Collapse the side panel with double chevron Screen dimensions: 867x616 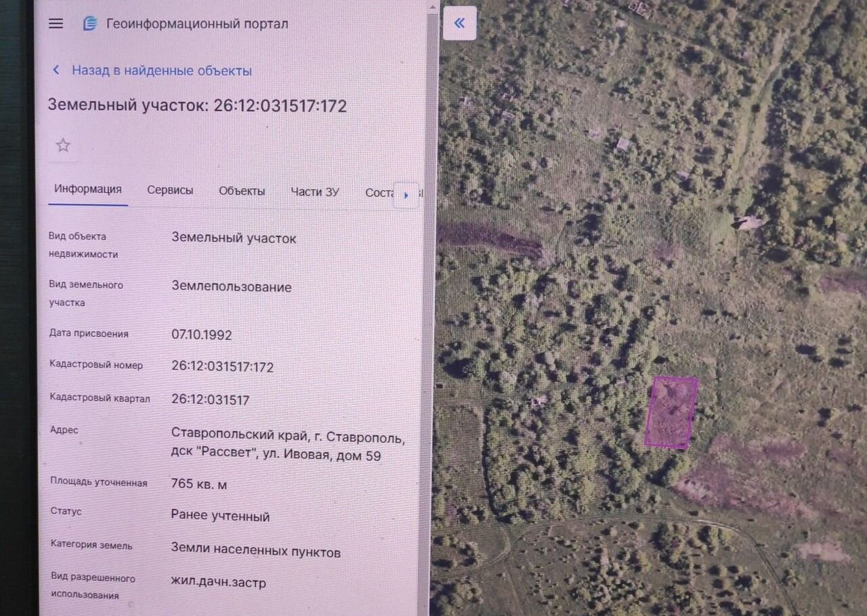pos(459,24)
